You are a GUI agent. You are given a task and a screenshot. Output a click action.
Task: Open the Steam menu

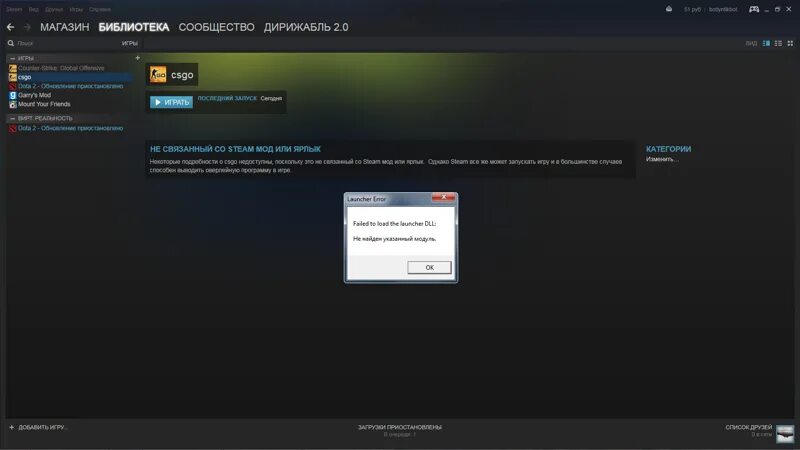pos(14,9)
